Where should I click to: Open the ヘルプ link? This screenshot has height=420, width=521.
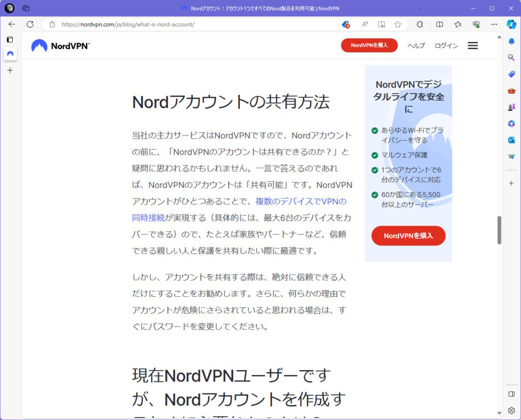tap(416, 45)
